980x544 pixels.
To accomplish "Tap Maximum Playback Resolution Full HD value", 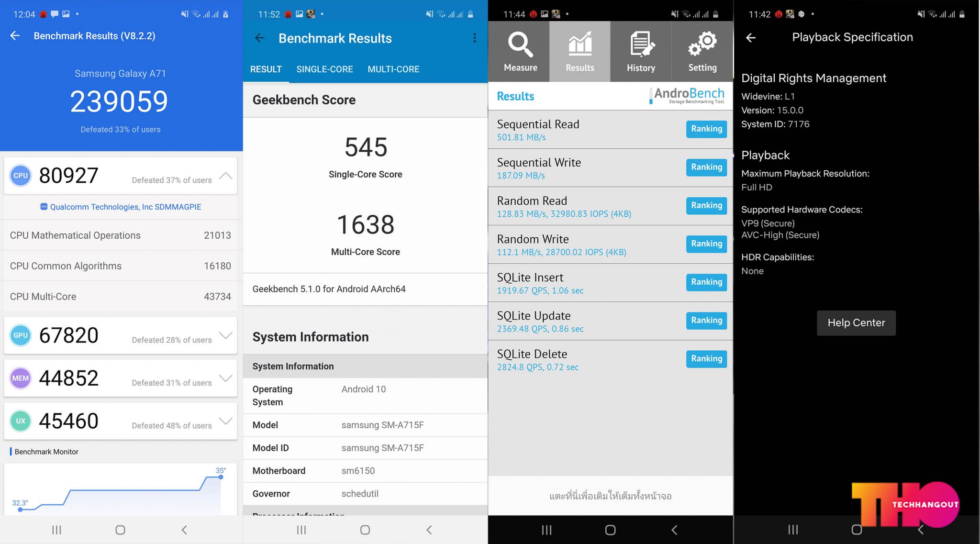I will tap(757, 188).
